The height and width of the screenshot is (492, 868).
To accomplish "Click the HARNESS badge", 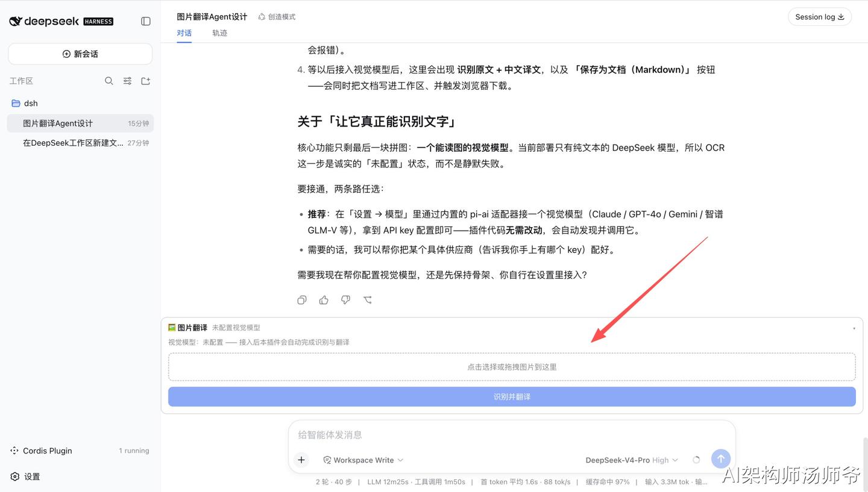I will [x=98, y=22].
